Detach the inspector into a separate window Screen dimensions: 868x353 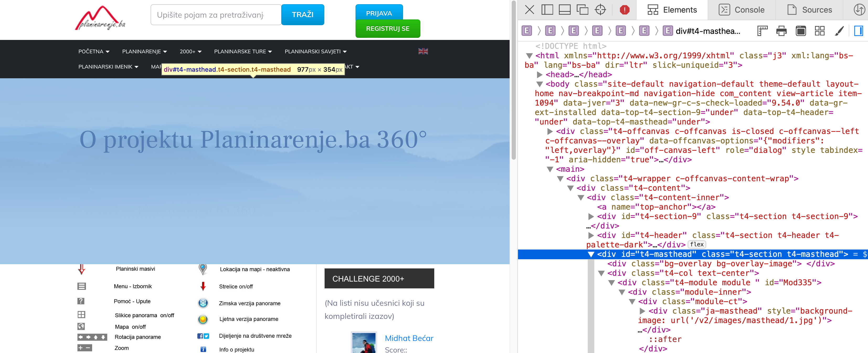coord(582,10)
